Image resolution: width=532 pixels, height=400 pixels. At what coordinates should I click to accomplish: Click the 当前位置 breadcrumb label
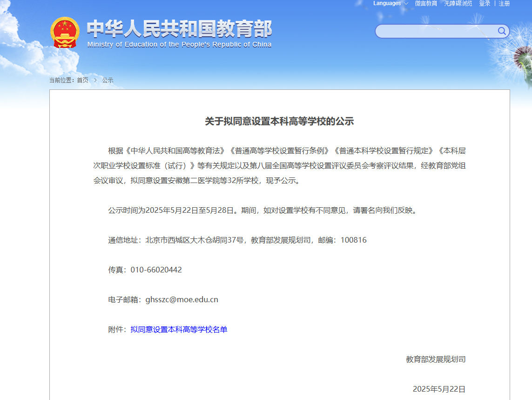click(61, 80)
